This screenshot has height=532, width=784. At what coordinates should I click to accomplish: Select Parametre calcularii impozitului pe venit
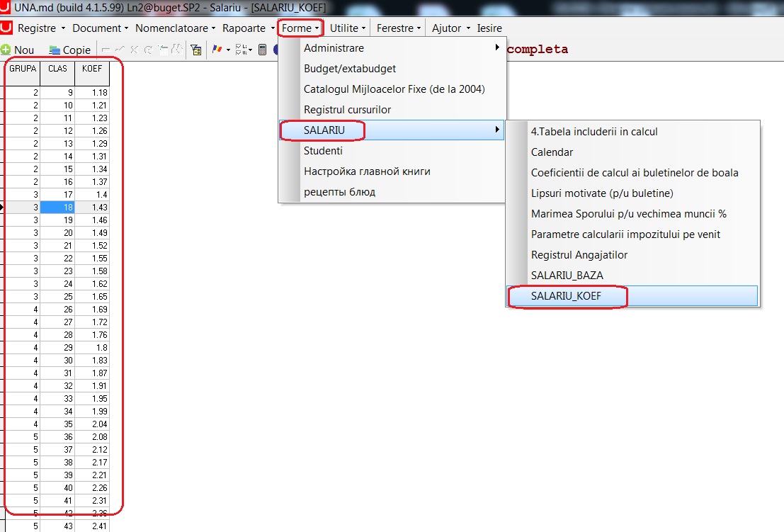632,234
